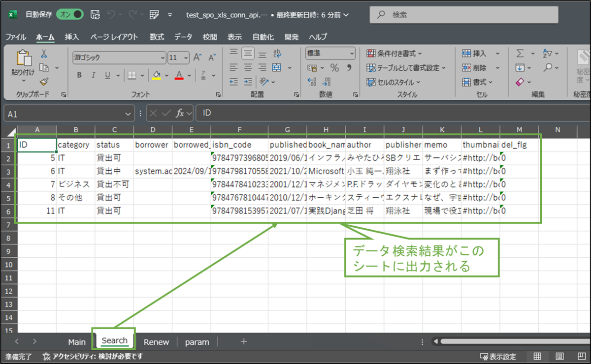The image size is (591, 364).
Task: Toggle Bold formatting
Action: 79,75
